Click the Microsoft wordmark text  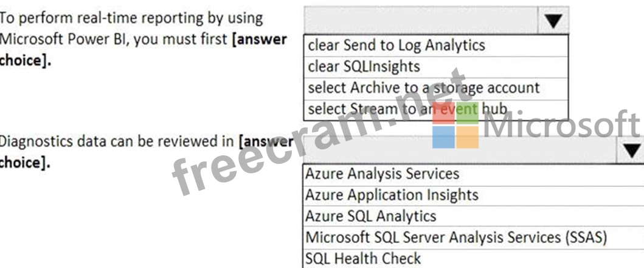561,125
